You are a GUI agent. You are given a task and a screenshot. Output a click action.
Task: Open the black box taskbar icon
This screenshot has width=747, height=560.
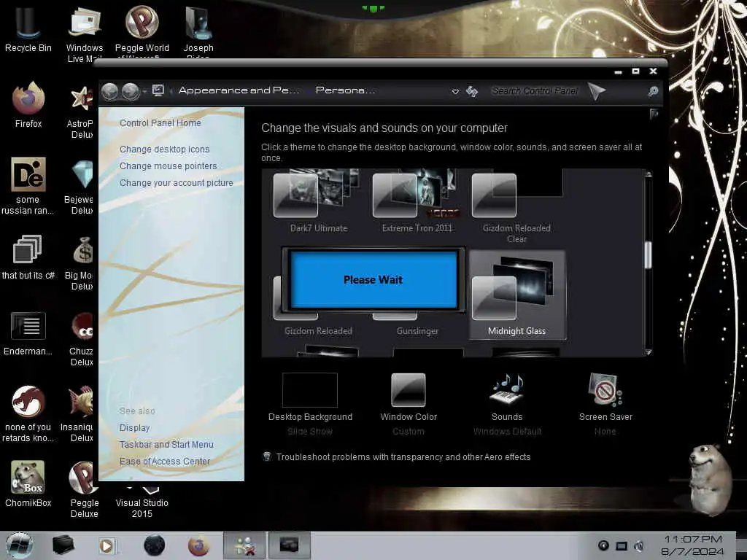(x=63, y=545)
